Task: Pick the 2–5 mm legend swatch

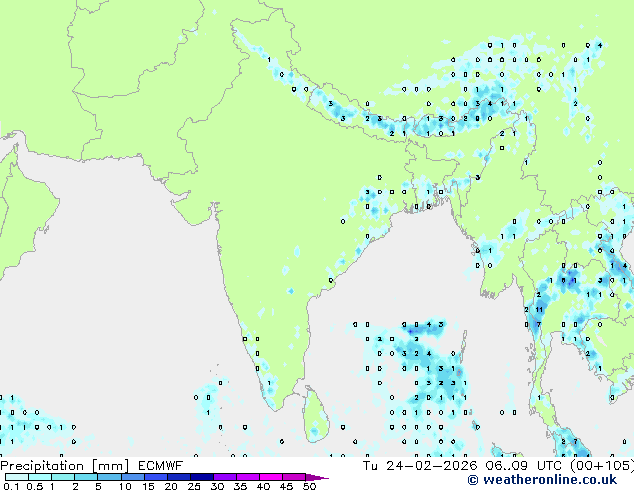Action: (x=86, y=477)
